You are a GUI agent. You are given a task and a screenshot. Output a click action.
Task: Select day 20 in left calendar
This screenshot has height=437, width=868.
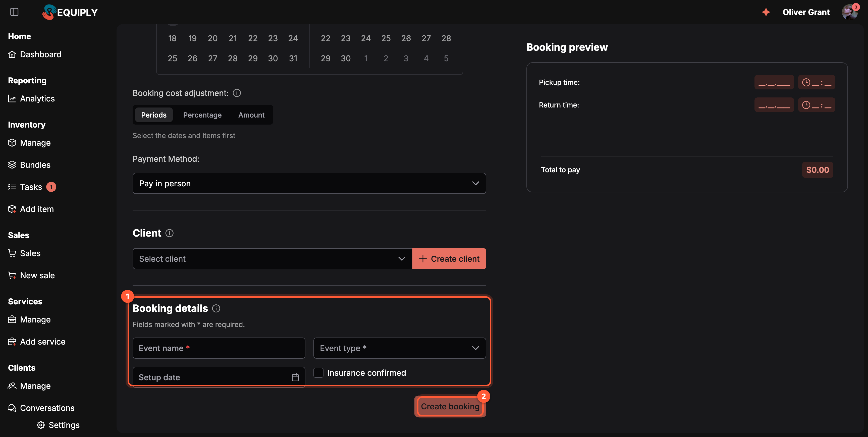click(x=213, y=38)
